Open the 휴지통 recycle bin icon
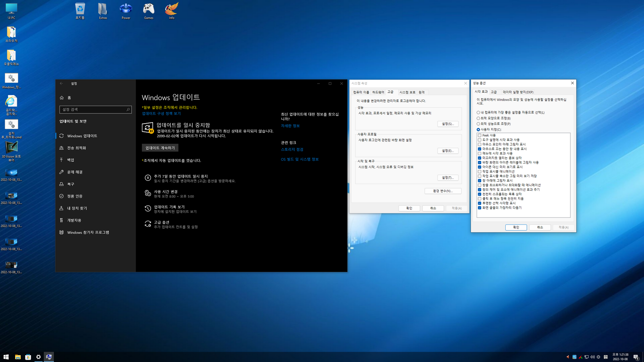 [80, 11]
